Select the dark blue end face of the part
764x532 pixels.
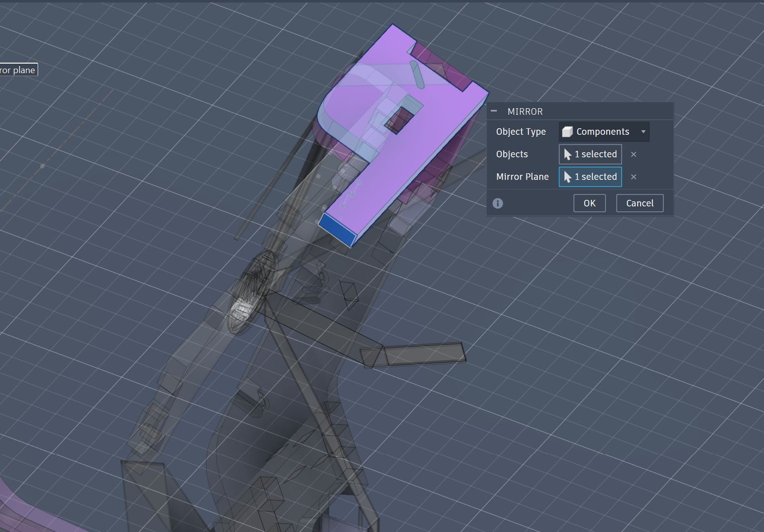338,229
